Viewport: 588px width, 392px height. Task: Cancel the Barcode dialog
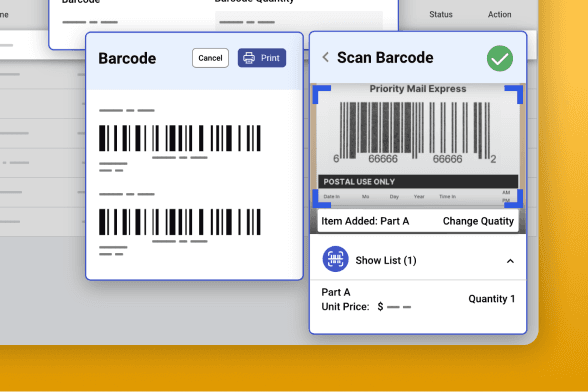[x=210, y=58]
